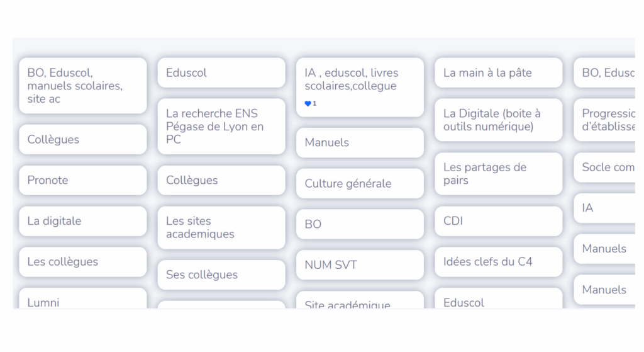Open the "IA , eduscol, livres scolaires,collegue" card
The width and height of the screenshot is (644, 352).
click(360, 87)
